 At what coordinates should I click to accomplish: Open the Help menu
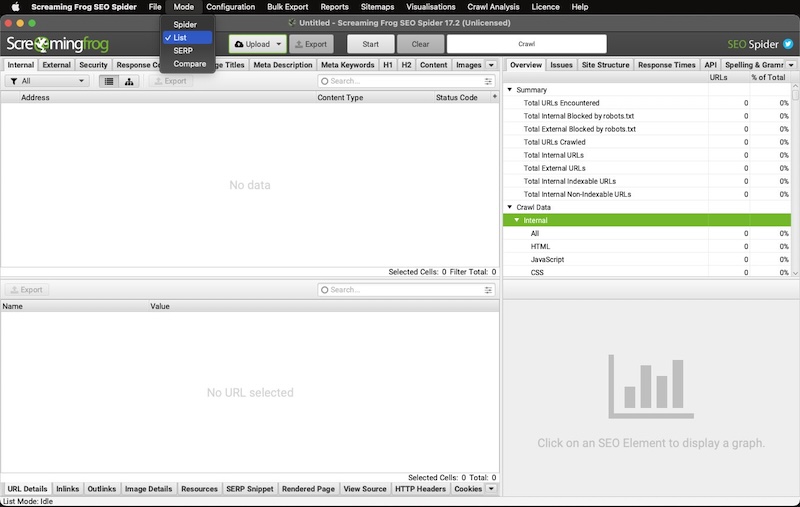(x=580, y=7)
